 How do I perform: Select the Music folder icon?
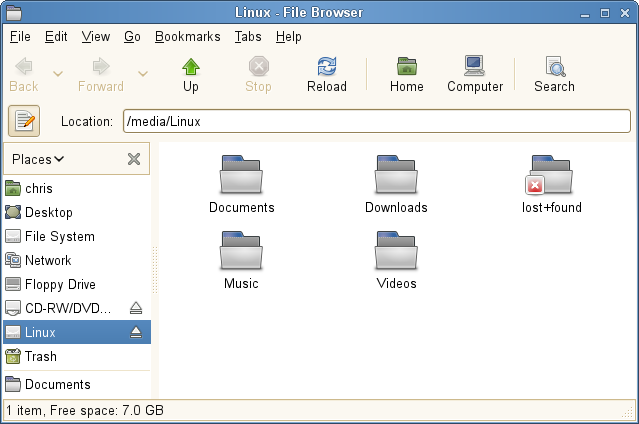(241, 251)
